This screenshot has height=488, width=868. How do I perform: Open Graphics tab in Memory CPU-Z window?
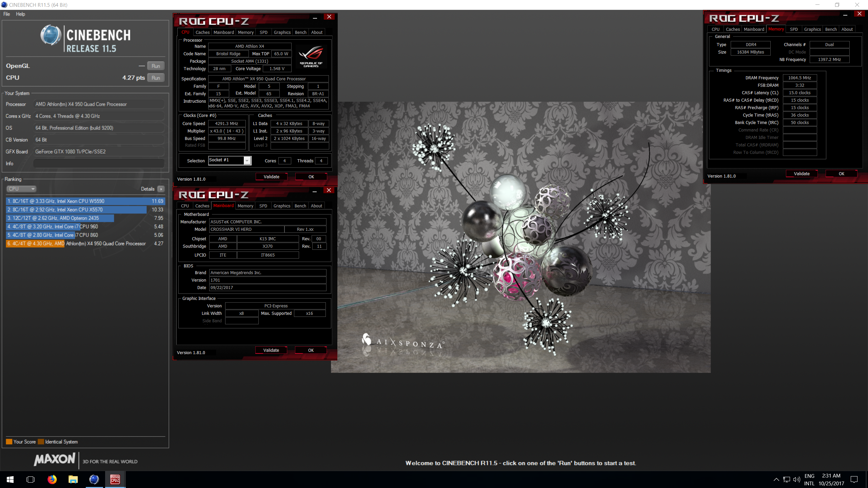[x=812, y=29]
